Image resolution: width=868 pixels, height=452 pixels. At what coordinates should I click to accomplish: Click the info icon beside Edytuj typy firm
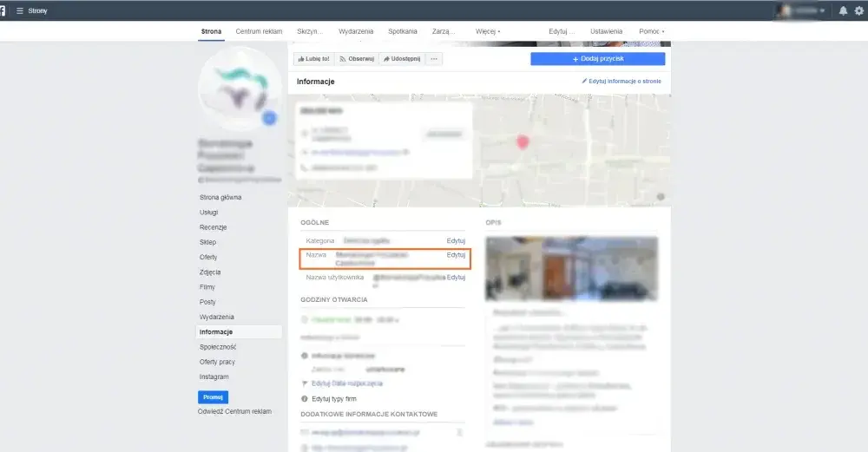(305, 399)
